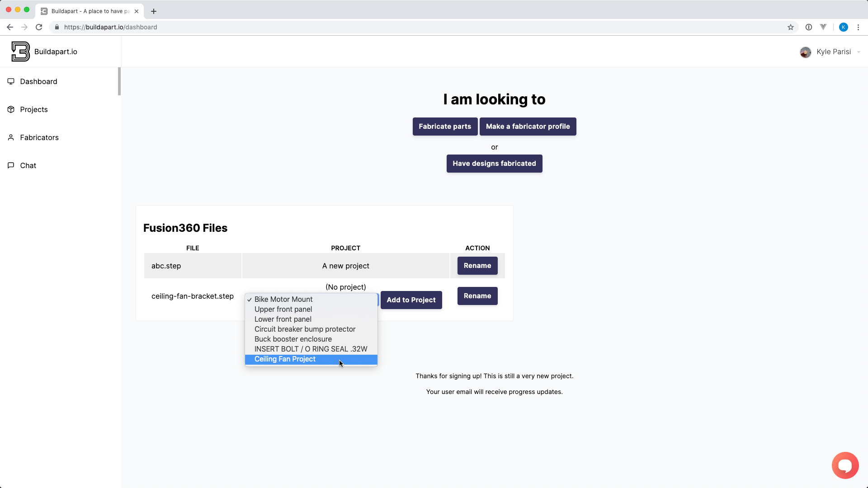The image size is (868, 488).
Task: Click the Dashboard monitor icon in sidebar
Action: tap(11, 81)
